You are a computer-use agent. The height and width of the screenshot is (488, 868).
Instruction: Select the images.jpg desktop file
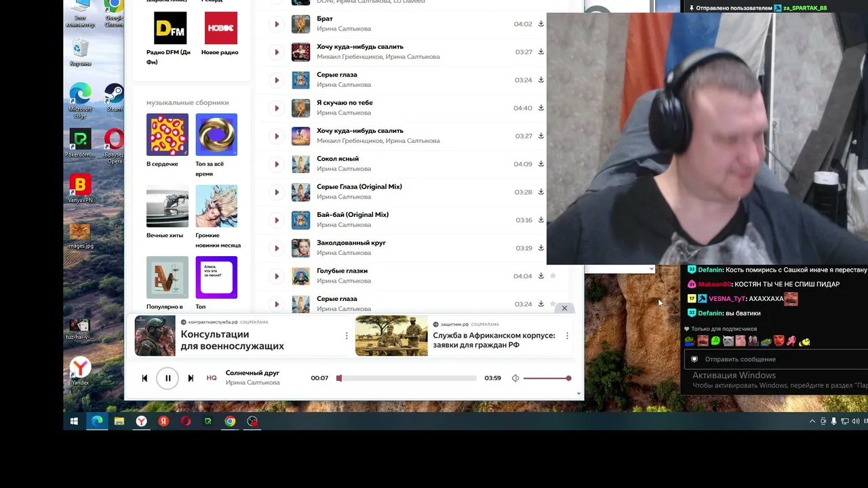80,236
